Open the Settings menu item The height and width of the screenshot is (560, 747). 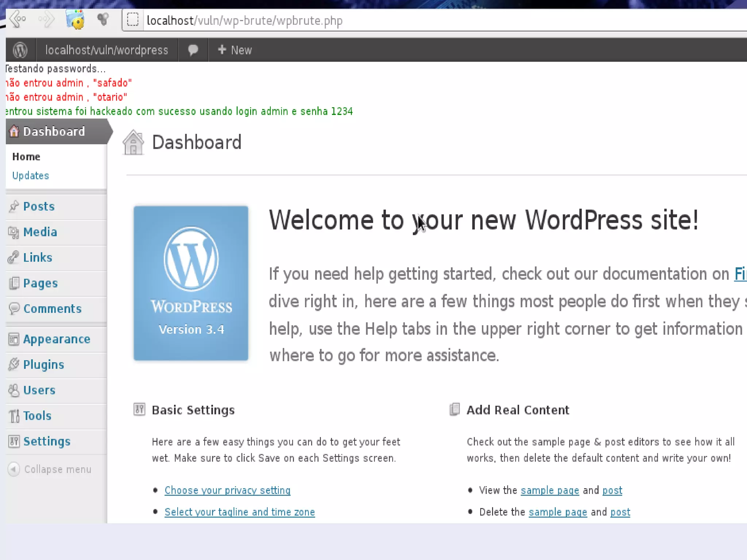47,442
